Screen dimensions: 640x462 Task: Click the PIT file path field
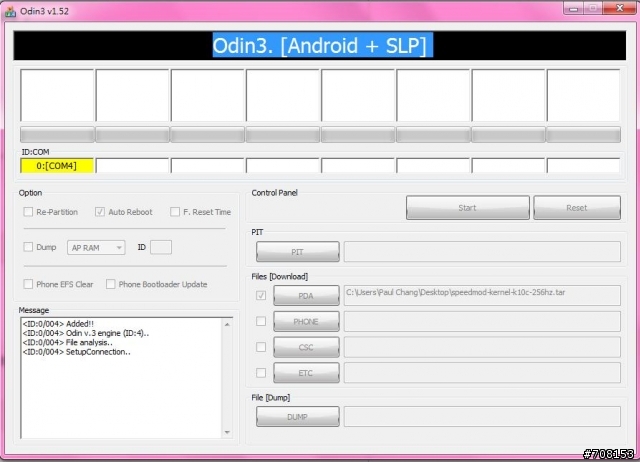pos(482,252)
